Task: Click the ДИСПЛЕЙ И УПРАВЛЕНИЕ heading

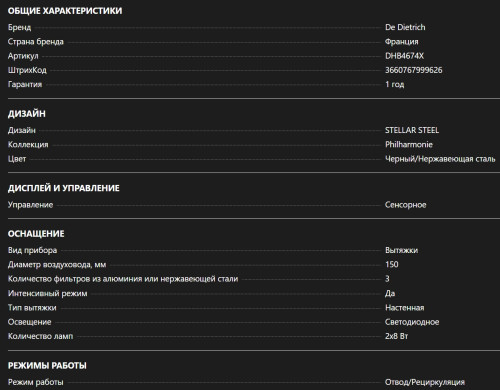Action: (63, 188)
